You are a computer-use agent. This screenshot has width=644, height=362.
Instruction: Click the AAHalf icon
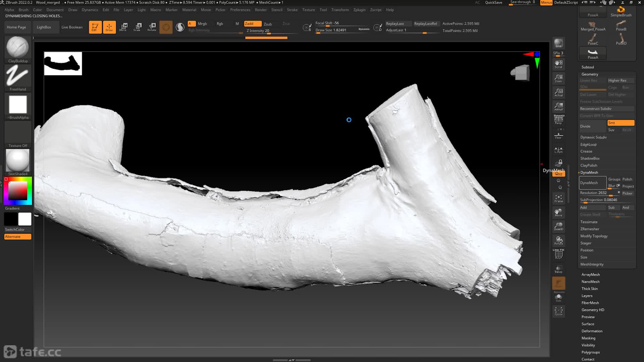[558, 107]
